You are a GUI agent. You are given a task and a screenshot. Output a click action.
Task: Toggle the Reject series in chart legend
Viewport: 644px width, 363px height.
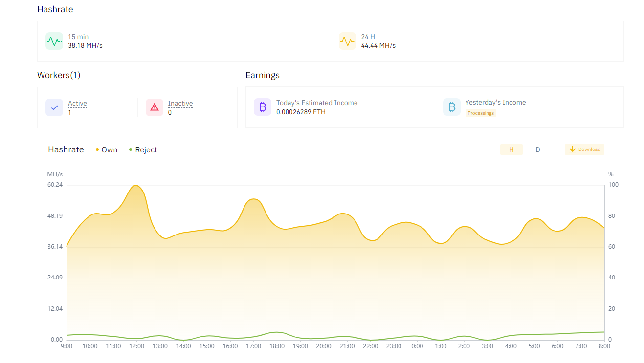click(x=143, y=150)
